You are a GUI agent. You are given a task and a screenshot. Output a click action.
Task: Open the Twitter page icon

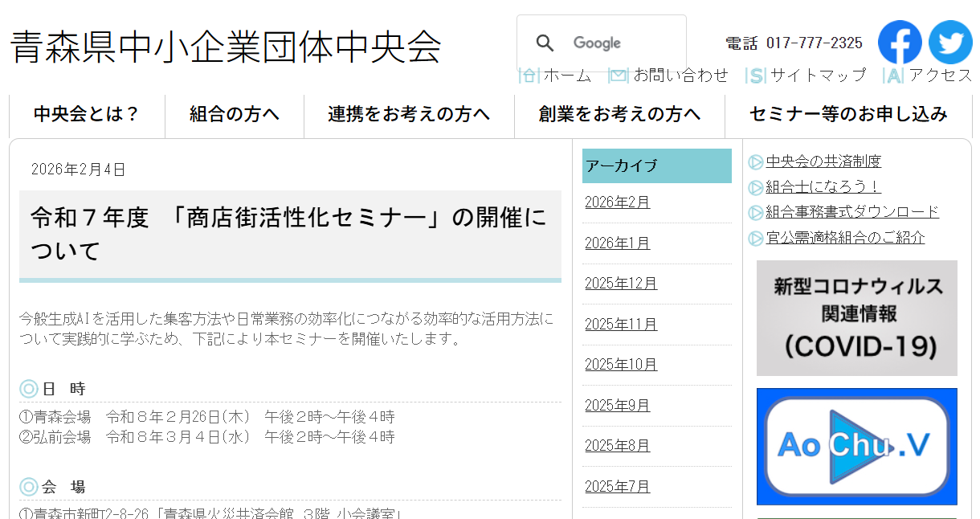point(950,43)
